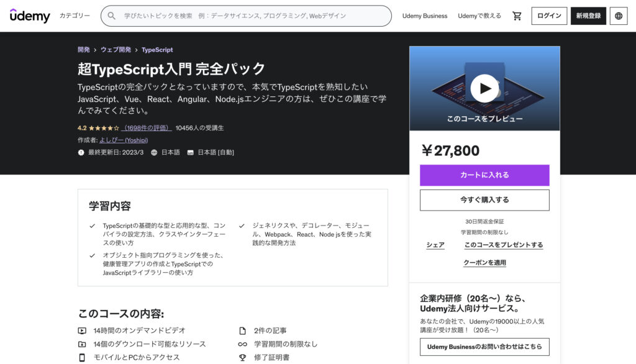Click the star rating icons

[x=104, y=128]
